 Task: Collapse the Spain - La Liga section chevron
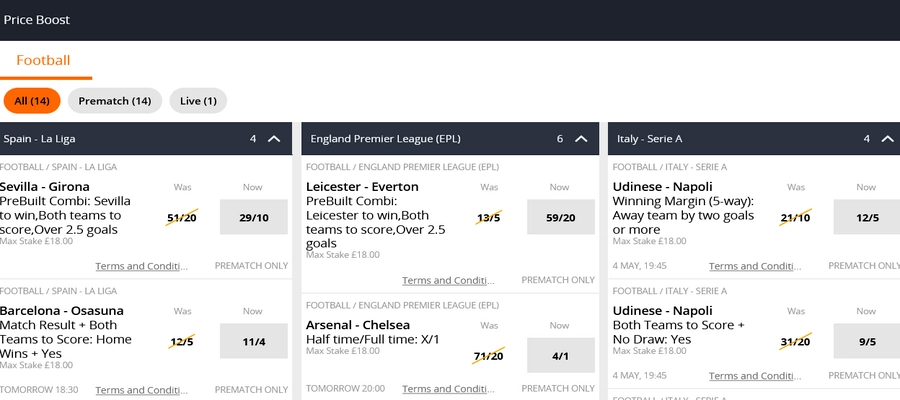[x=274, y=139]
